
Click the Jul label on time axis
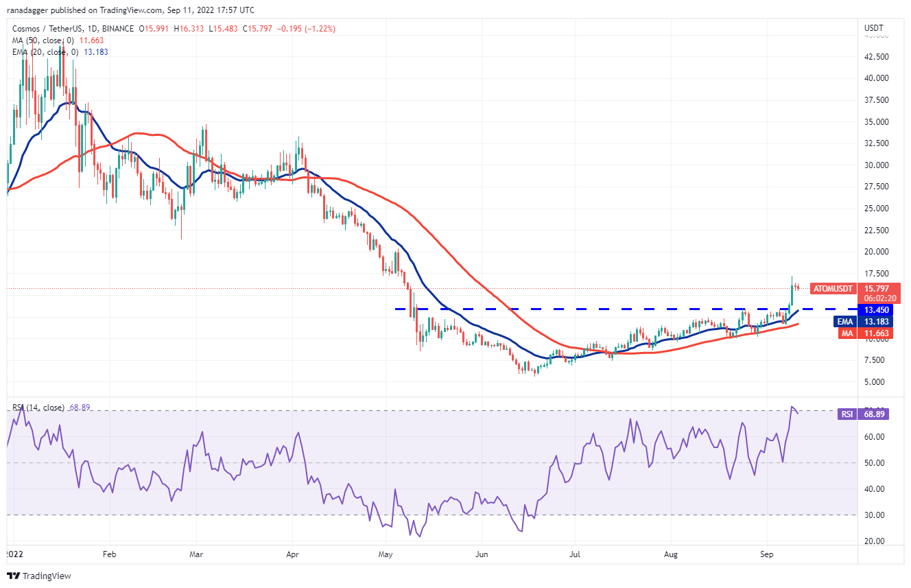[575, 552]
